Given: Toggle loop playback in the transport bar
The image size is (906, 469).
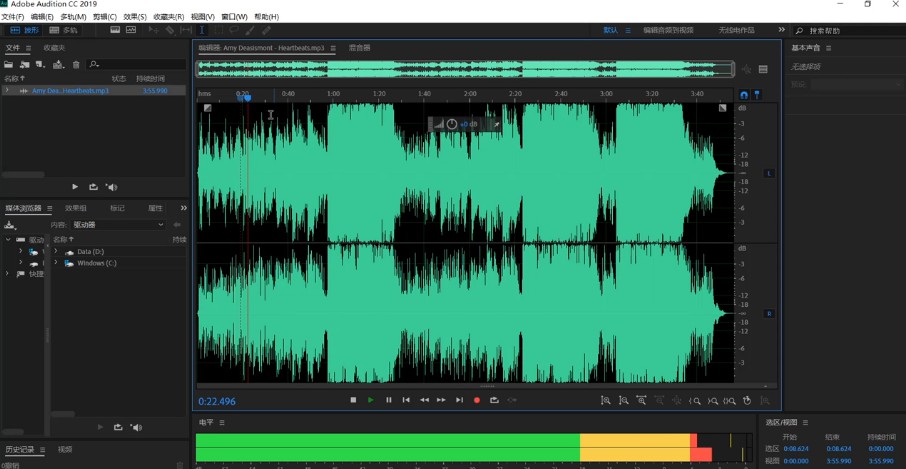Looking at the screenshot, I should click(x=494, y=400).
